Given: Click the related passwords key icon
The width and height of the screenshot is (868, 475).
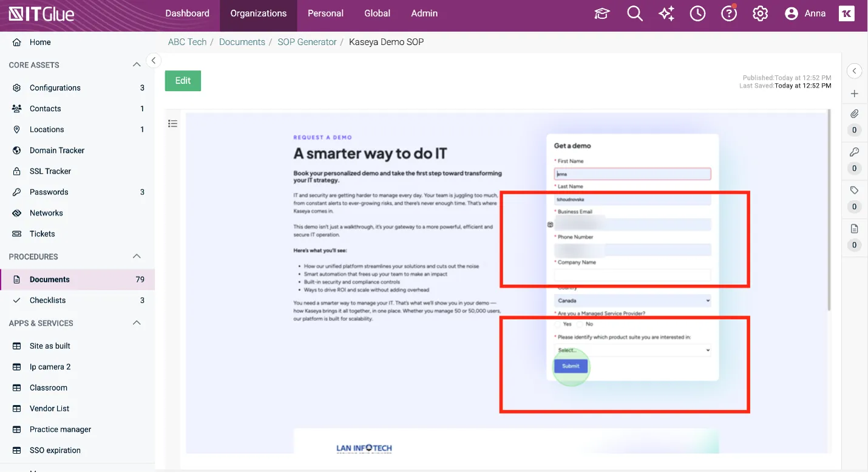Looking at the screenshot, I should coord(854,152).
